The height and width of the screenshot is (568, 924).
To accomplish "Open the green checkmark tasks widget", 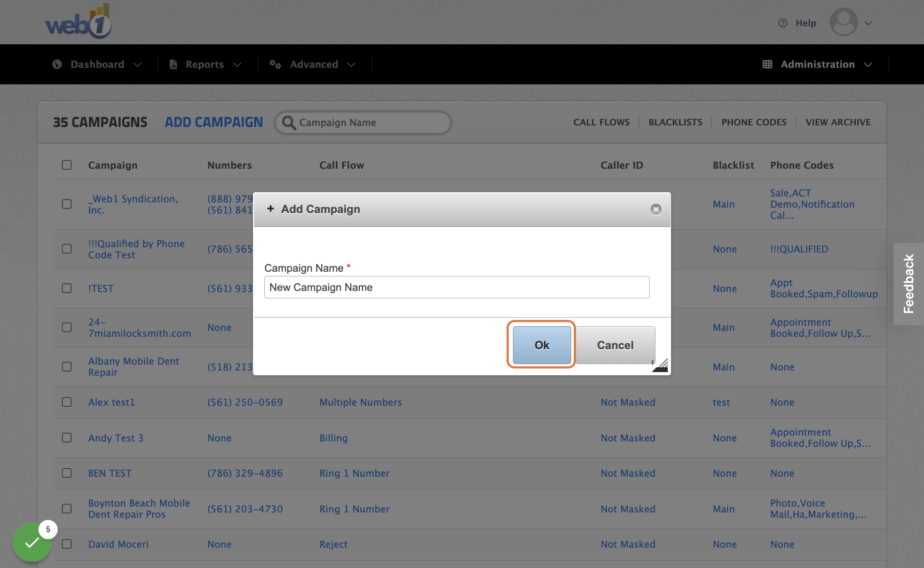I will (31, 543).
